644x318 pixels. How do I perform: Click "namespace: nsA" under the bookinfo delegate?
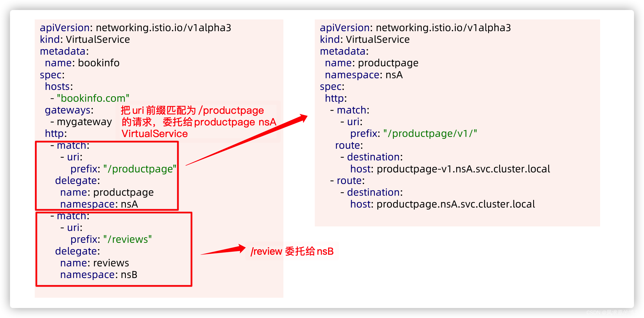click(99, 204)
